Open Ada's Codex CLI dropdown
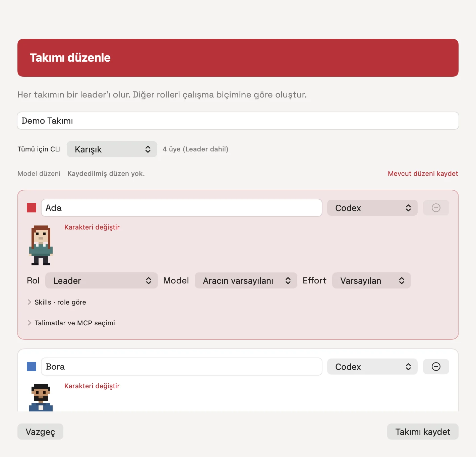Screen dimensions: 476x457 tap(372, 208)
